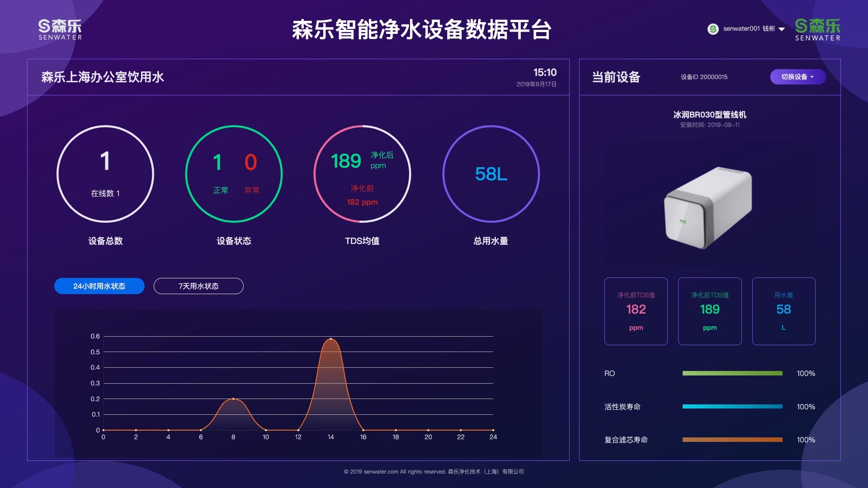The height and width of the screenshot is (488, 868).
Task: Click the RO 100% percentage value
Action: pyautogui.click(x=806, y=374)
